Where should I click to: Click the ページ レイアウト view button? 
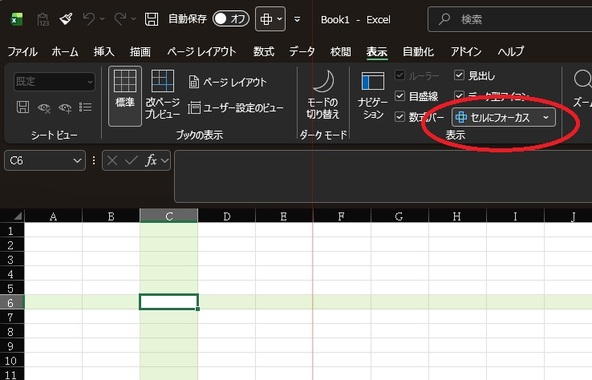(227, 82)
